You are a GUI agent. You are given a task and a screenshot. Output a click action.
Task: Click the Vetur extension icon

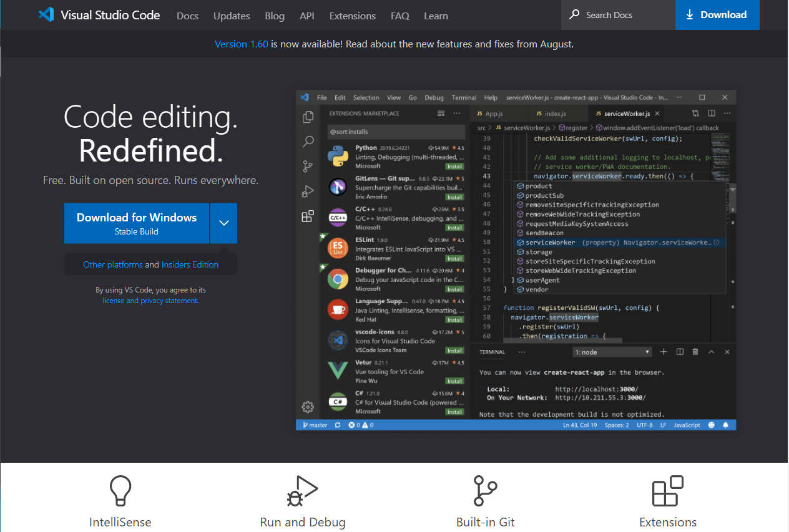338,371
